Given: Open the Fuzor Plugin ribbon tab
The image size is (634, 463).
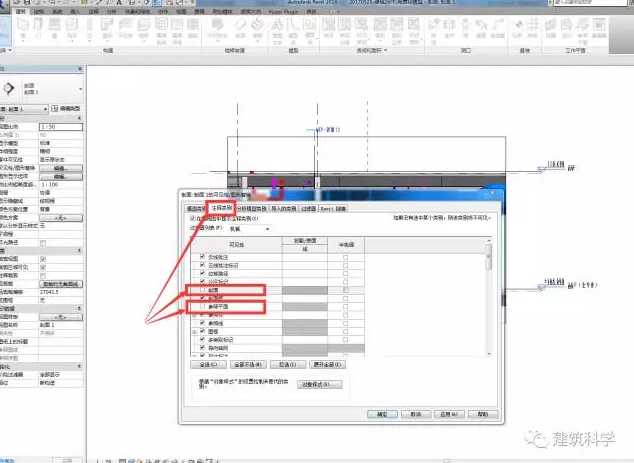Looking at the screenshot, I should pyautogui.click(x=283, y=12).
